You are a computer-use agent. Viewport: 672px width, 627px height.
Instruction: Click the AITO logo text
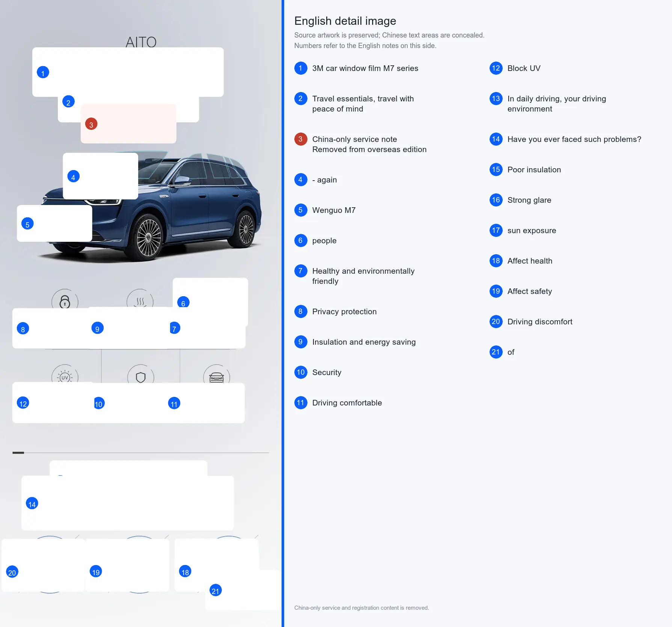pyautogui.click(x=141, y=41)
